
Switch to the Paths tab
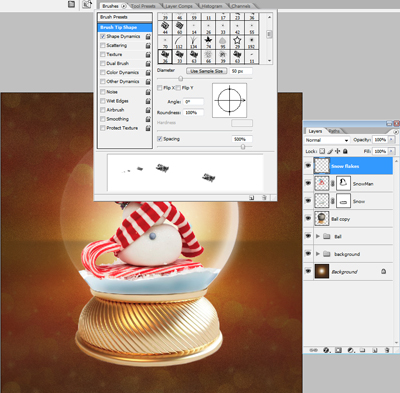tap(334, 131)
